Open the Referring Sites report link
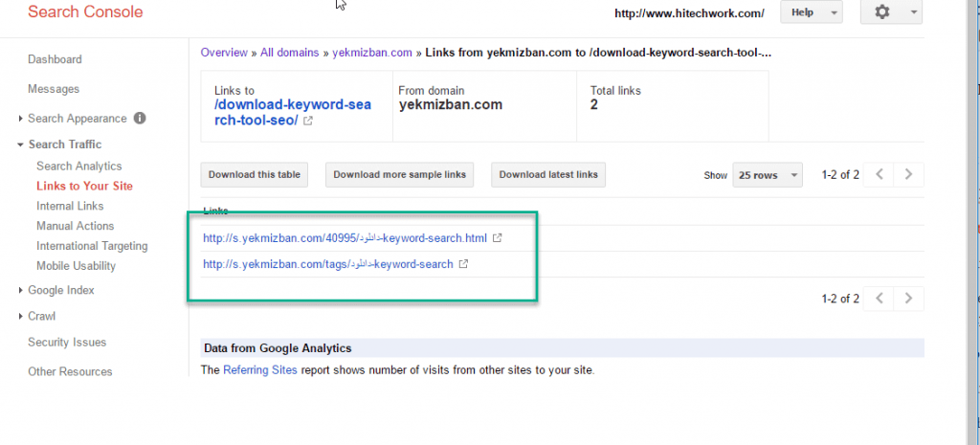 pyautogui.click(x=260, y=370)
